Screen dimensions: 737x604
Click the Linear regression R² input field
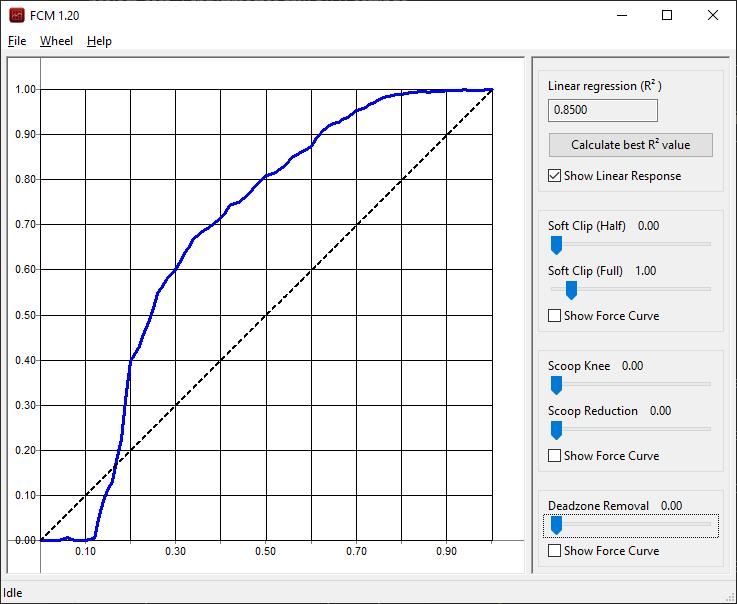(x=603, y=110)
